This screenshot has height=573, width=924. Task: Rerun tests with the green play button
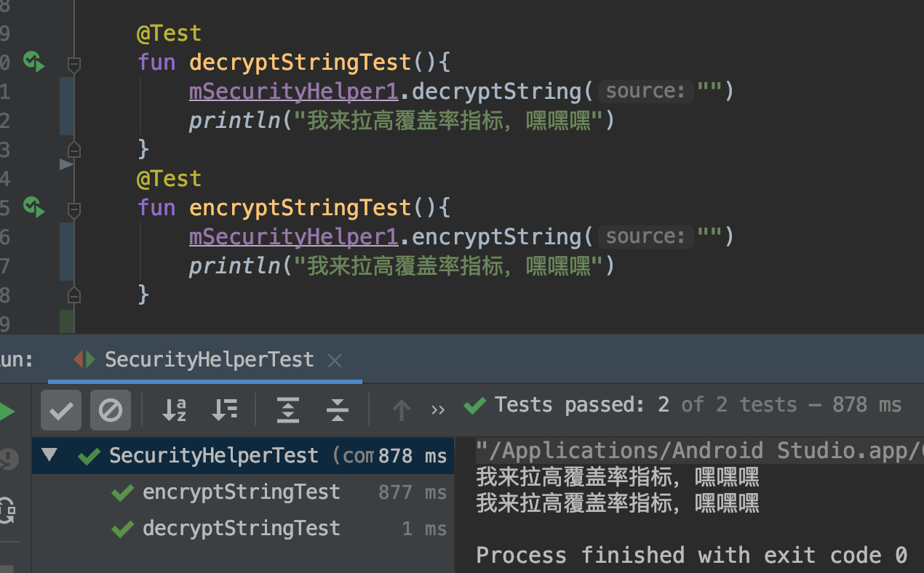[x=7, y=412]
